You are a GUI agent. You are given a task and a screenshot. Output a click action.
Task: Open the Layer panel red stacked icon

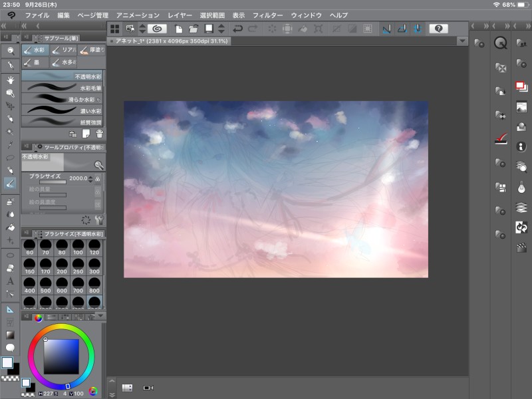[521, 86]
